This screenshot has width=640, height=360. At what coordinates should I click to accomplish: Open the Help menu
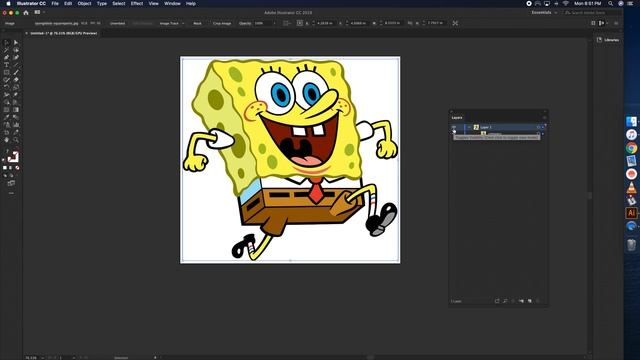191,3
